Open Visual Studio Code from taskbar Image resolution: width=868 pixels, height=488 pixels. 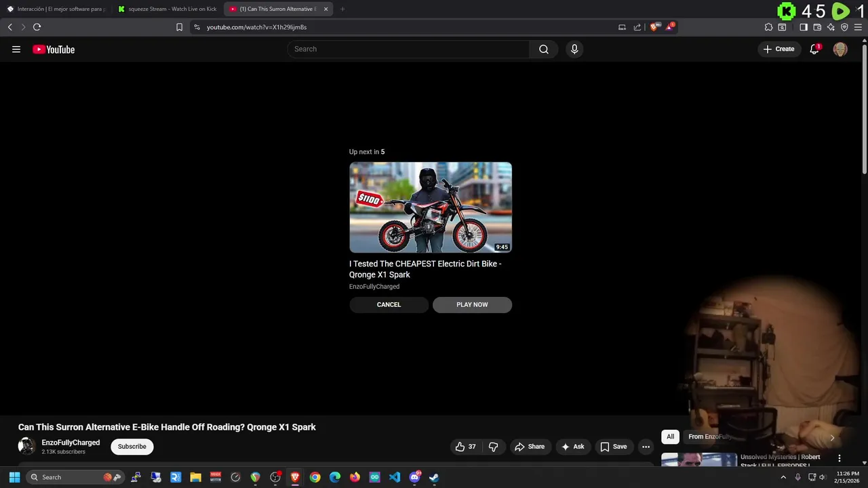(x=395, y=477)
